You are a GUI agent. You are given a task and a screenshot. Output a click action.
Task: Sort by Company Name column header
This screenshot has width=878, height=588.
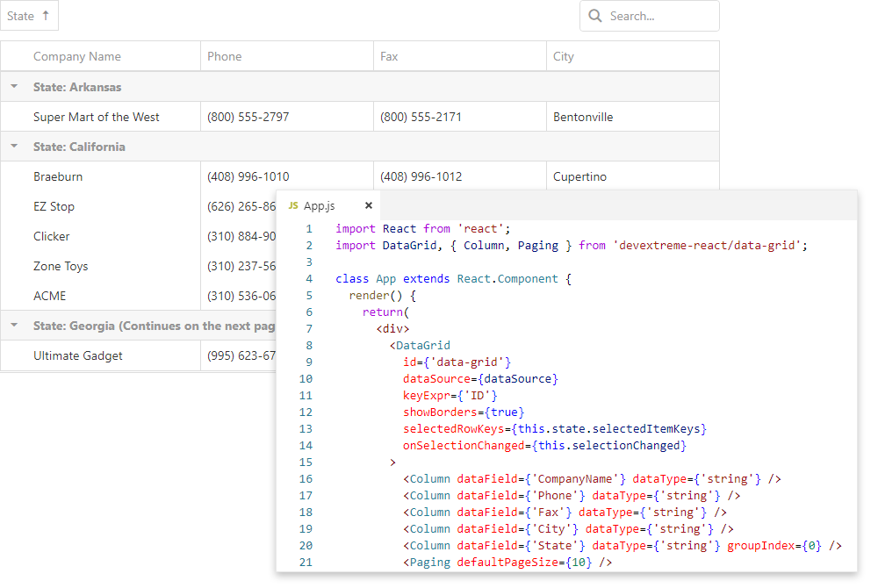pyautogui.click(x=77, y=56)
